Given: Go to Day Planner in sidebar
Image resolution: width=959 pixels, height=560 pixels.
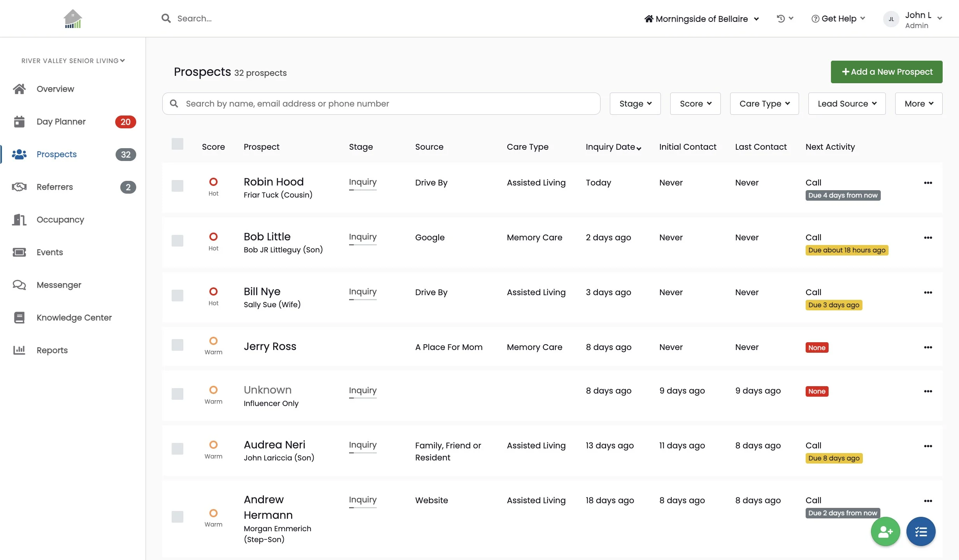Looking at the screenshot, I should (x=61, y=122).
